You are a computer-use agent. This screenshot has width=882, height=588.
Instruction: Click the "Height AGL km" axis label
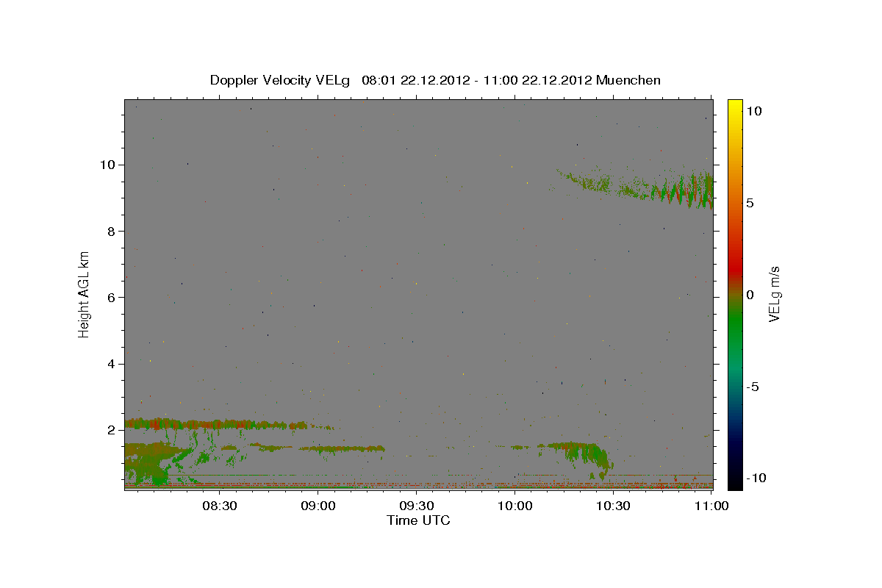pyautogui.click(x=84, y=295)
